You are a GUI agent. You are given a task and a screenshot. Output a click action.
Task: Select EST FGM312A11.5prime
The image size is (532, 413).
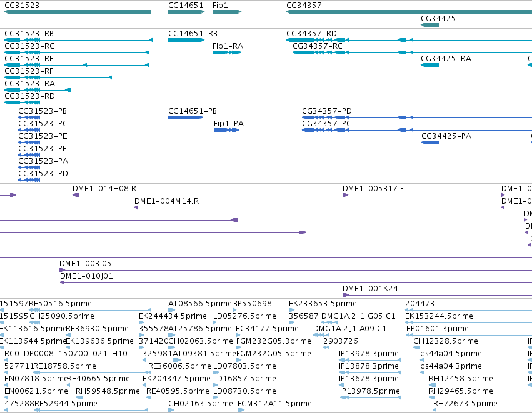pyautogui.click(x=241, y=410)
